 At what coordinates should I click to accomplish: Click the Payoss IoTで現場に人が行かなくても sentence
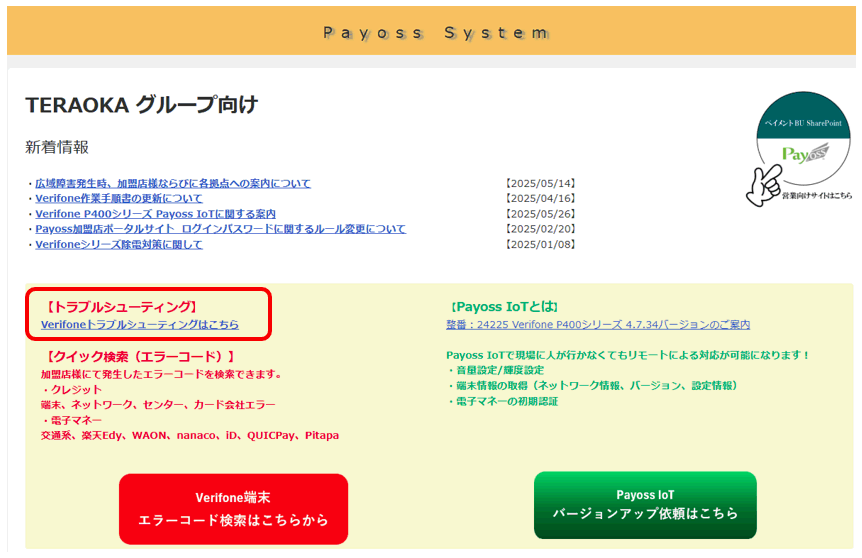pos(628,355)
